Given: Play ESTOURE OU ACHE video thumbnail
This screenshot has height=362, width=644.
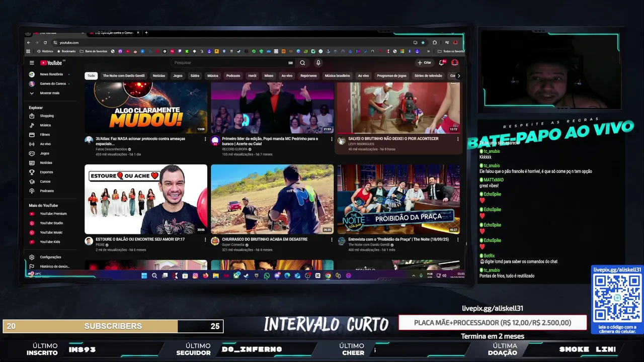Looking at the screenshot, I should (x=146, y=199).
